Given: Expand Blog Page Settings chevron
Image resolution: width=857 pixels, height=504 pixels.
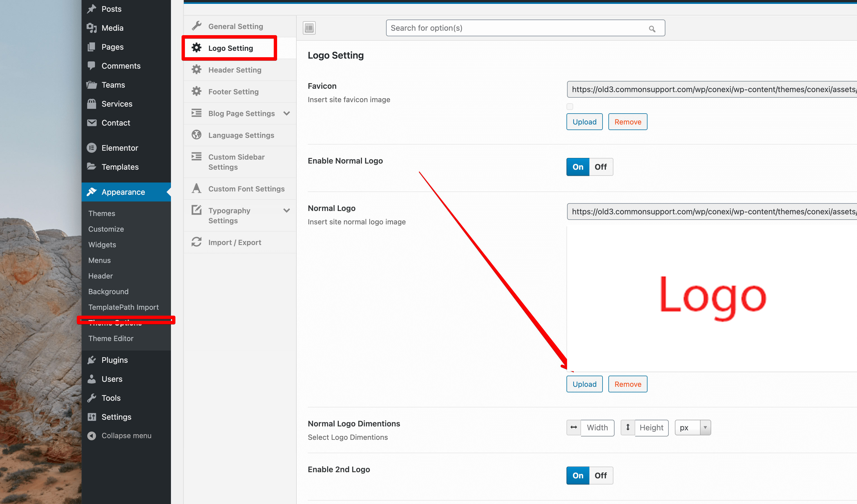Looking at the screenshot, I should [x=286, y=113].
